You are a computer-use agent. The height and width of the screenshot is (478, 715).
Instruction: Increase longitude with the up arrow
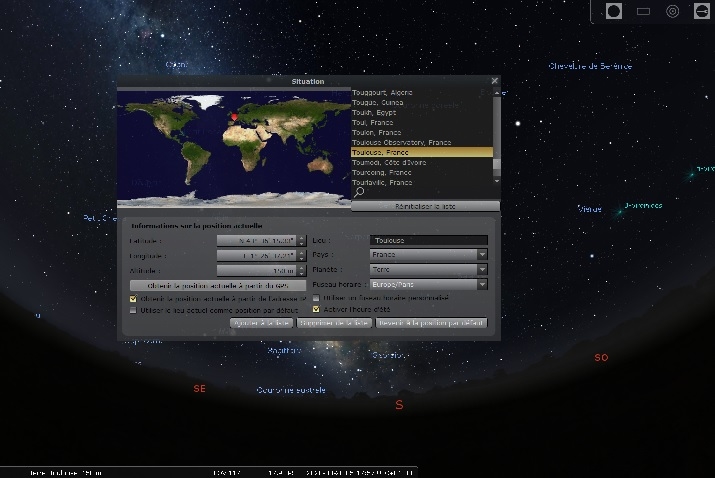tap(301, 253)
